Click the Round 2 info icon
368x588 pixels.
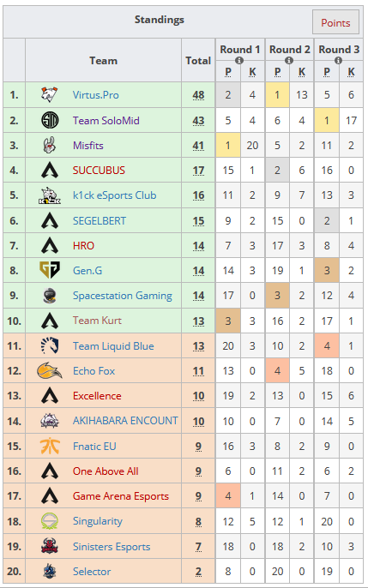289,60
